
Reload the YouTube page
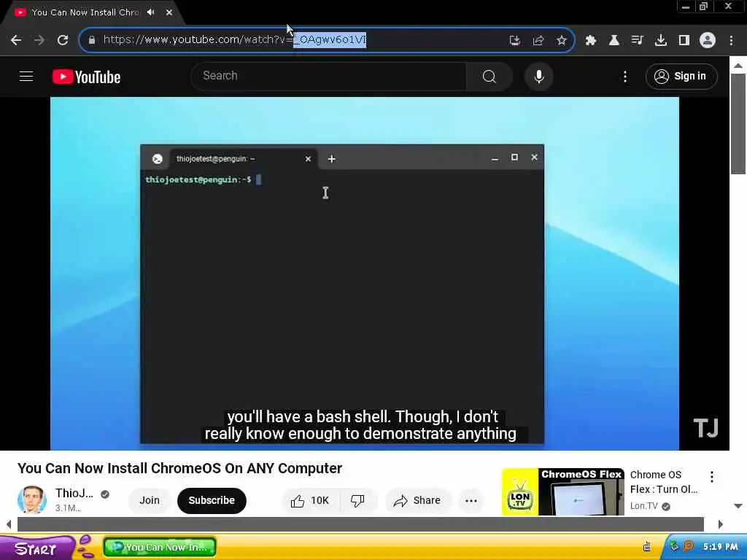pyautogui.click(x=63, y=40)
